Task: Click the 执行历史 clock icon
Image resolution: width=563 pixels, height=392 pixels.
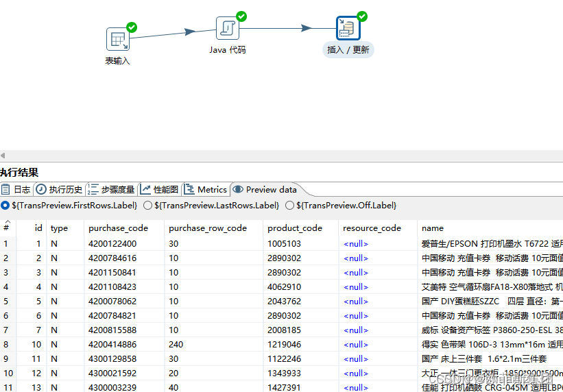Action: click(x=41, y=189)
